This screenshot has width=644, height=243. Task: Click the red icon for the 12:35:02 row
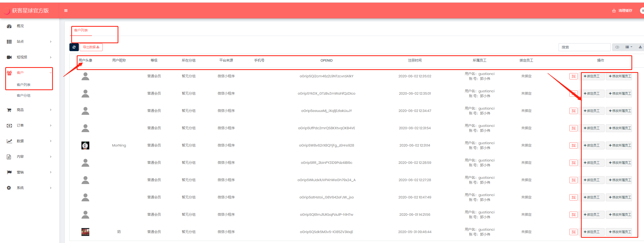point(574,76)
